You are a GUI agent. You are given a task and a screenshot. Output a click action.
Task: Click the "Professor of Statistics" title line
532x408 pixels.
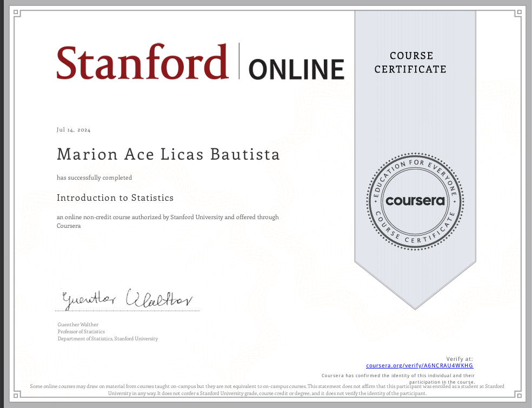click(81, 332)
